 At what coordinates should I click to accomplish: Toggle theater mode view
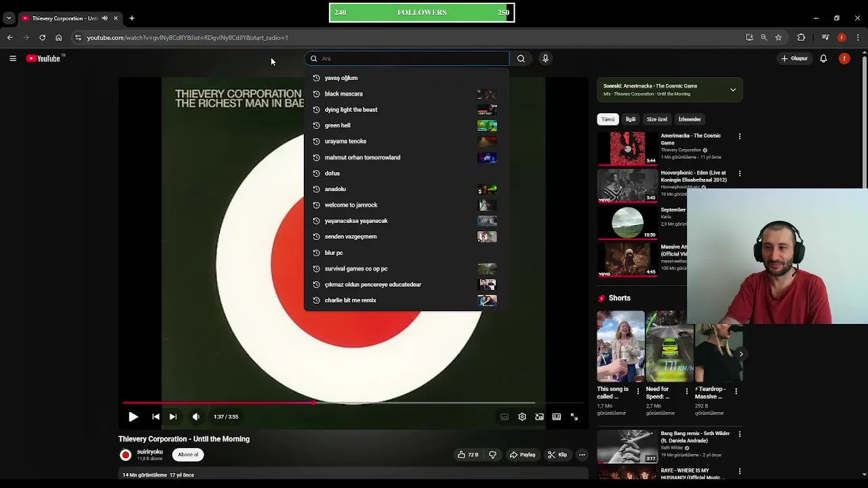coord(557,417)
